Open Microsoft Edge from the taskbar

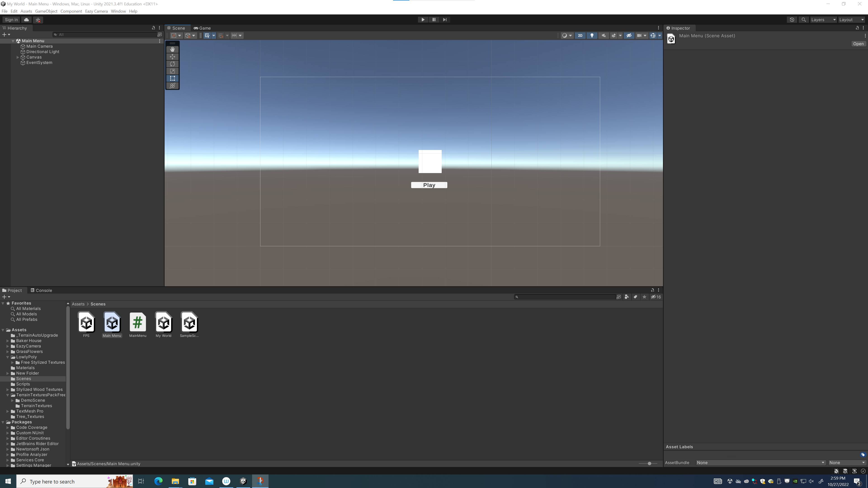[158, 481]
